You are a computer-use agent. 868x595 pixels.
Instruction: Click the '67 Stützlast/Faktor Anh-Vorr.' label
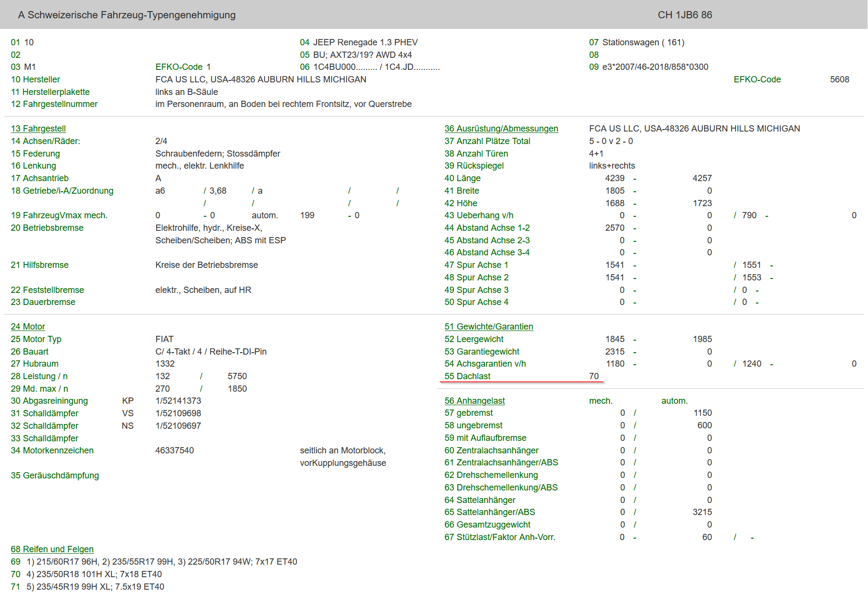point(499,537)
